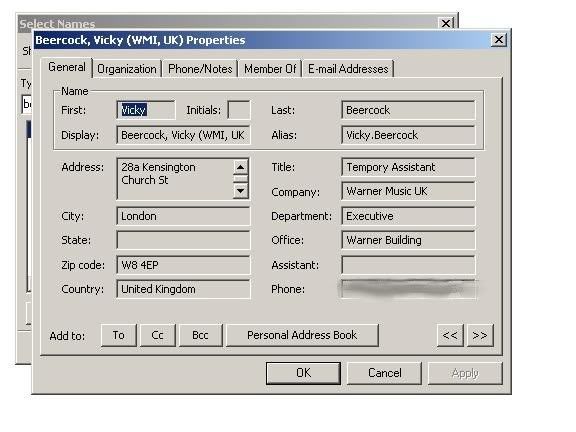Screen dimensions: 576x432
Task: Click the Company field Warner Music UK
Action: click(x=408, y=191)
